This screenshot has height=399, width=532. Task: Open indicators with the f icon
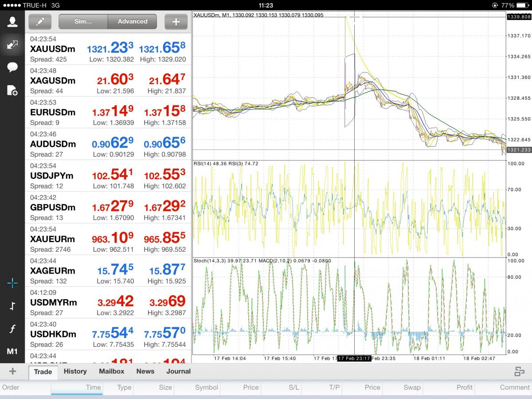click(x=12, y=329)
